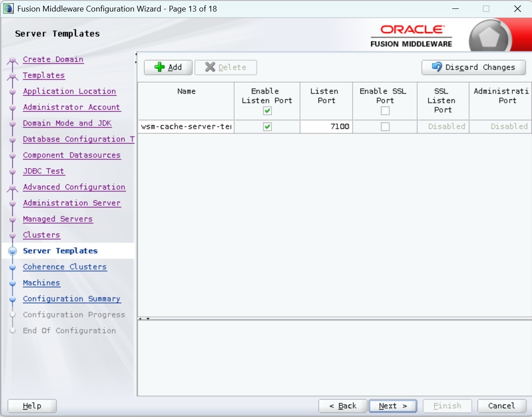The width and height of the screenshot is (532, 419).
Task: Edit the wsm-cache-server-template name cell
Action: (186, 126)
